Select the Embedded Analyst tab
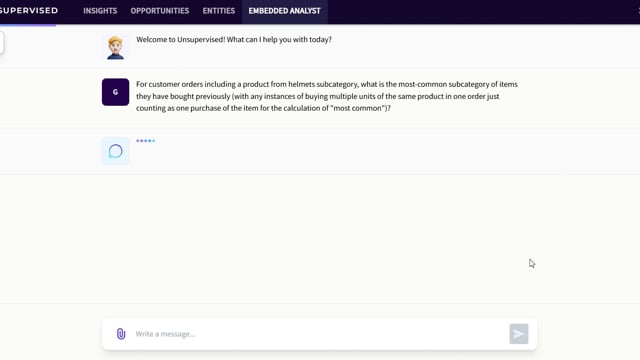The width and height of the screenshot is (640, 360). point(284,11)
